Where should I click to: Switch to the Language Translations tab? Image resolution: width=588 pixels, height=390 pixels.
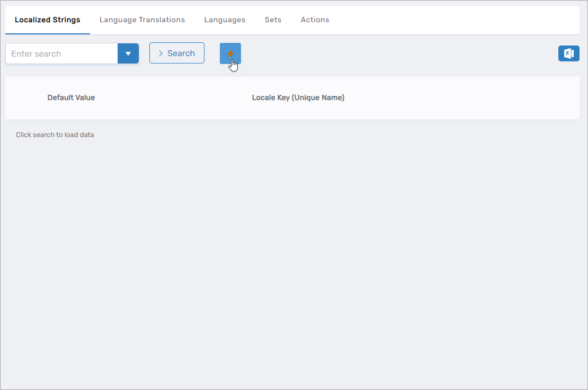click(142, 20)
